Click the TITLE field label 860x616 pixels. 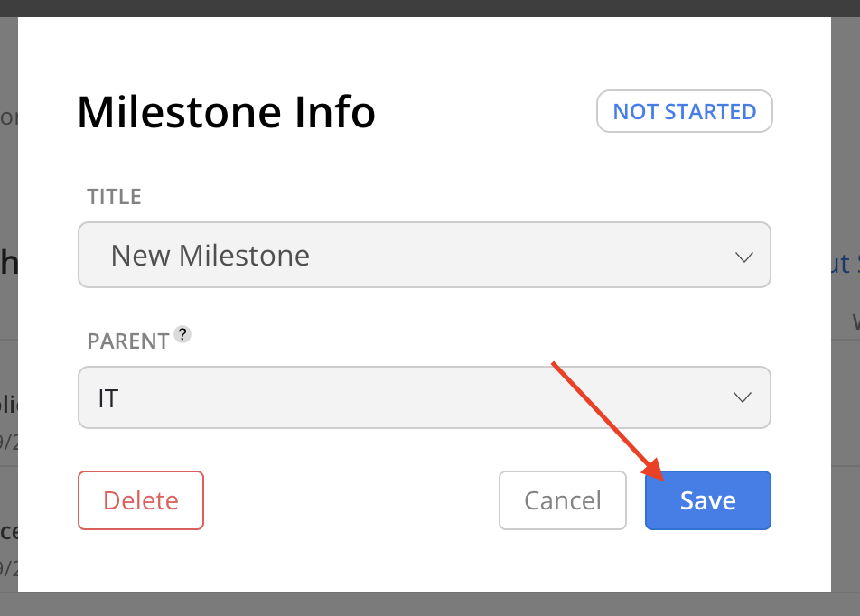(x=114, y=196)
